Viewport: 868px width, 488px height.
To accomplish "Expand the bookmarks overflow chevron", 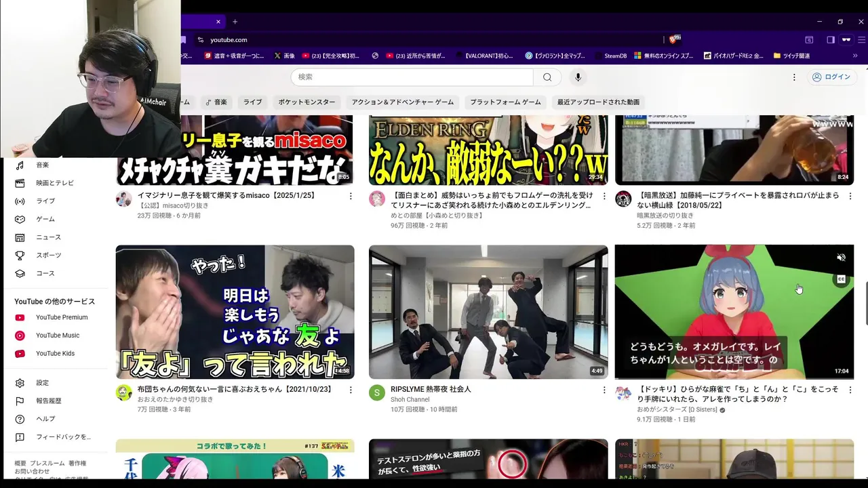I will tap(854, 56).
